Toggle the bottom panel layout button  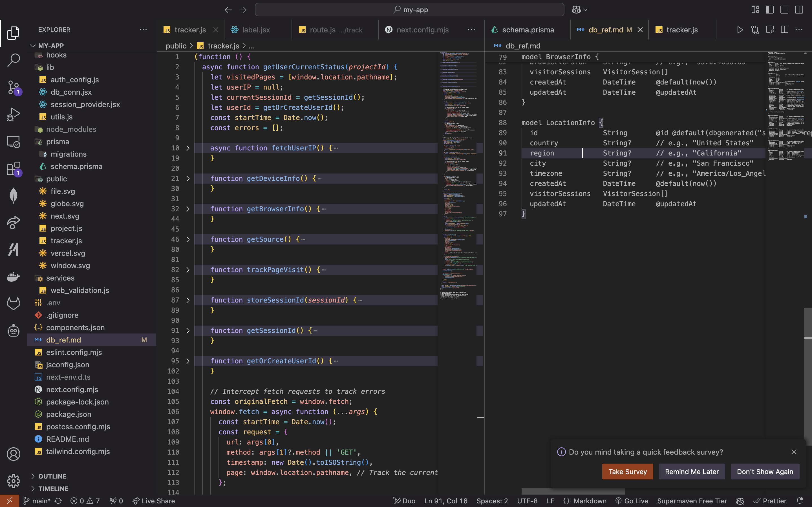click(784, 10)
